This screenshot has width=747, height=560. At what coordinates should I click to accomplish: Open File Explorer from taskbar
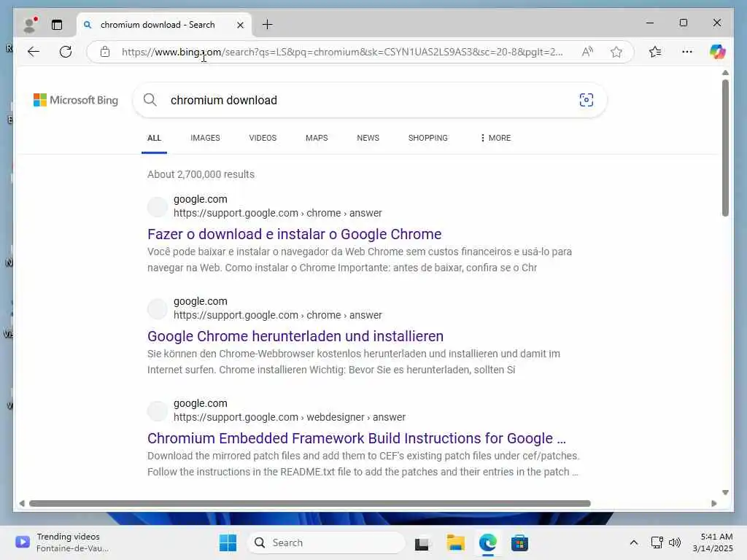[x=455, y=542]
